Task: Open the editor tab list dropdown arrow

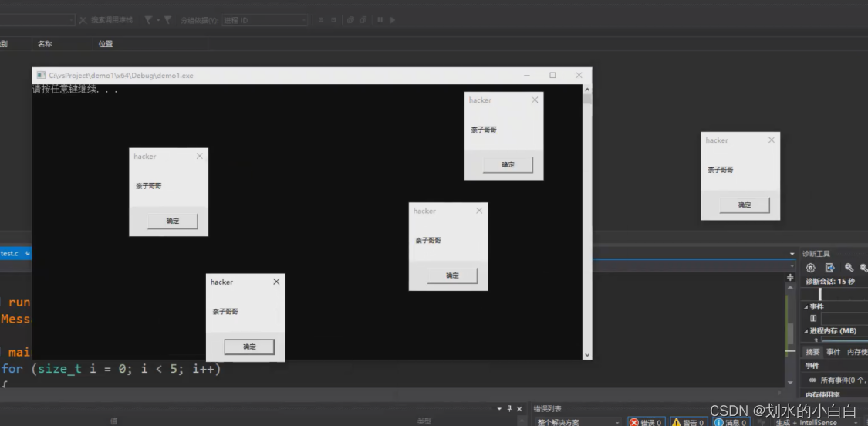Action: pyautogui.click(x=792, y=254)
